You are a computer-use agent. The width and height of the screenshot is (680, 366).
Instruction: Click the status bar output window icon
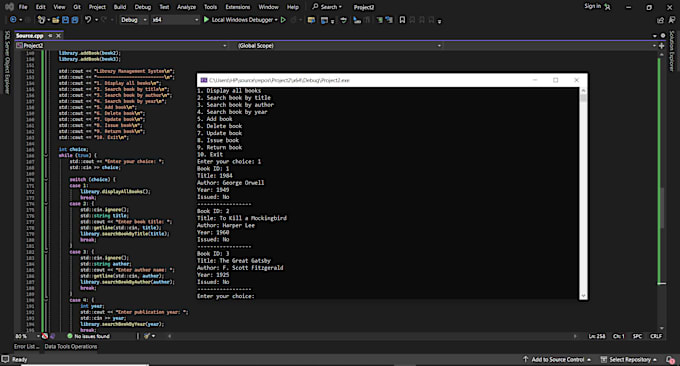click(5, 359)
